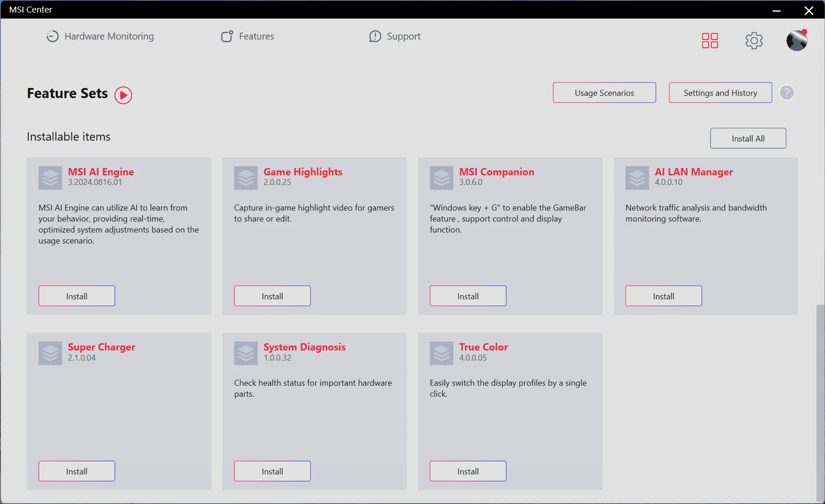Open Usage Scenarios
The image size is (825, 504).
604,92
